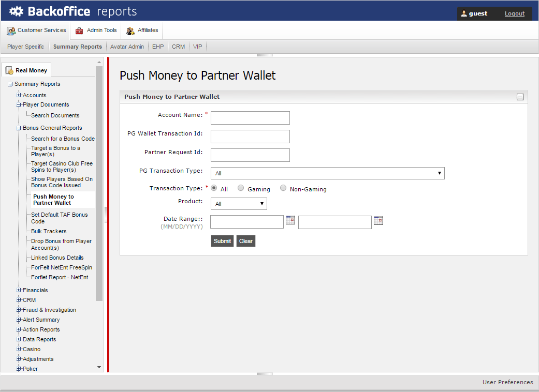
Task: Open the start date calendar picker
Action: pyautogui.click(x=290, y=220)
